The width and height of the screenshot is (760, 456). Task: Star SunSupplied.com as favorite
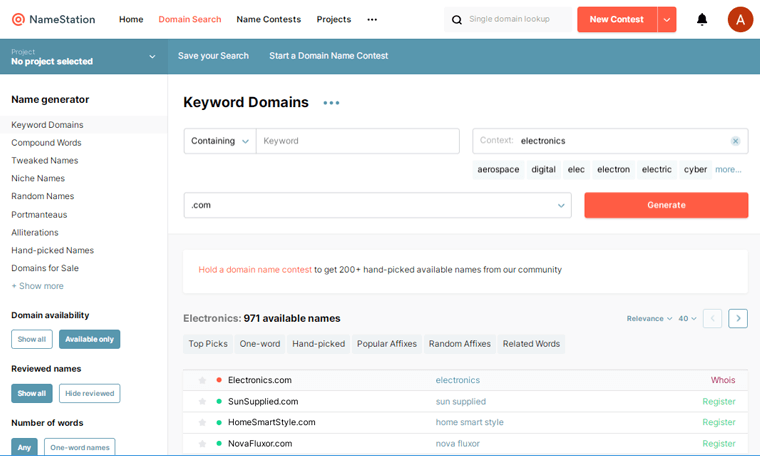coord(203,402)
